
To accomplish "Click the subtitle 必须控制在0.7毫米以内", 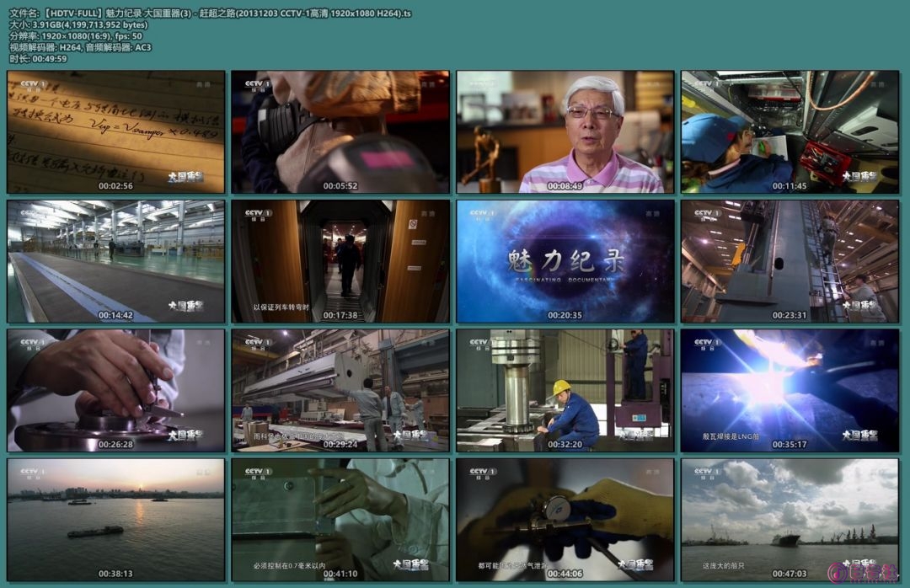I will (290, 565).
